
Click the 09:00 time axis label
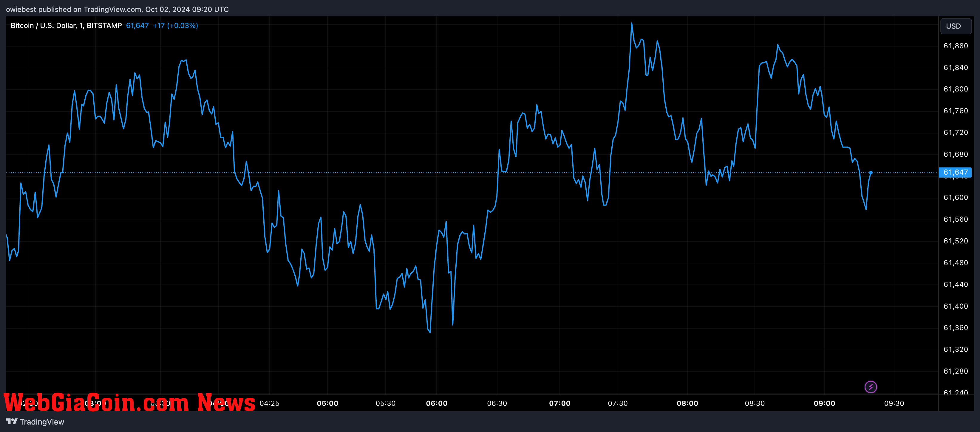pyautogui.click(x=824, y=403)
